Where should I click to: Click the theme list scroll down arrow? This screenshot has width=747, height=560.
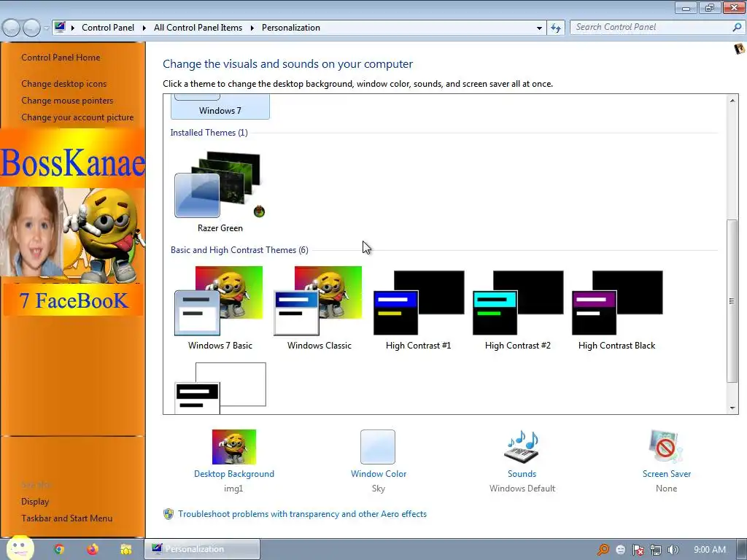(x=732, y=408)
